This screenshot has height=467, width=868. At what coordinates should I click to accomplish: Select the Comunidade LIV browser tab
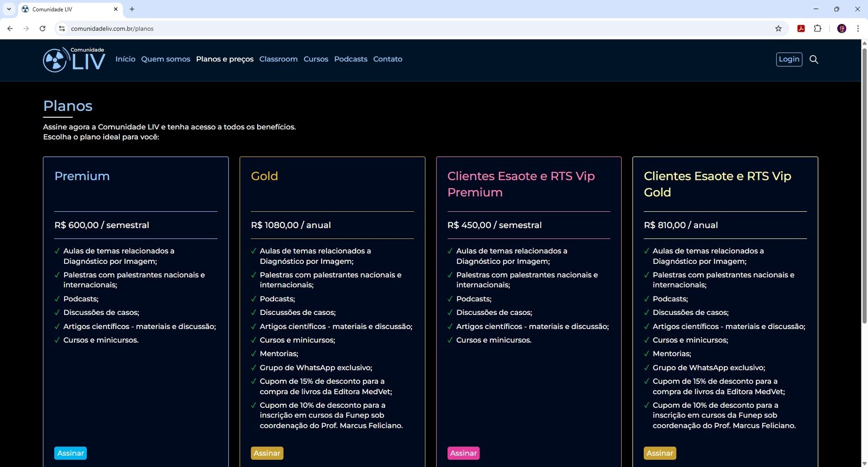pos(70,9)
